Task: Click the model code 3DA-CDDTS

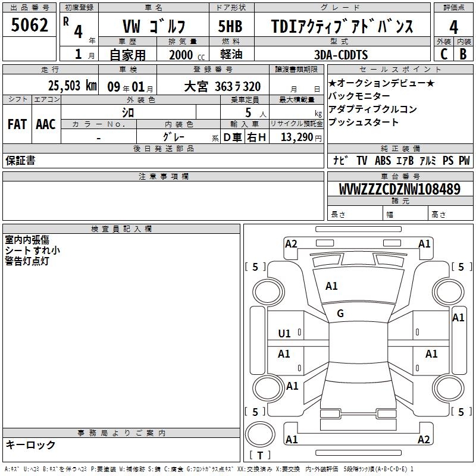Action: tap(341, 55)
